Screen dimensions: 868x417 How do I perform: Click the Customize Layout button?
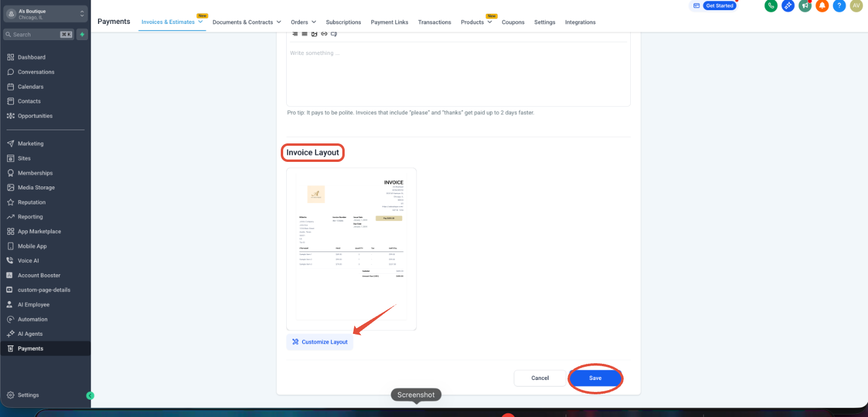pos(320,342)
